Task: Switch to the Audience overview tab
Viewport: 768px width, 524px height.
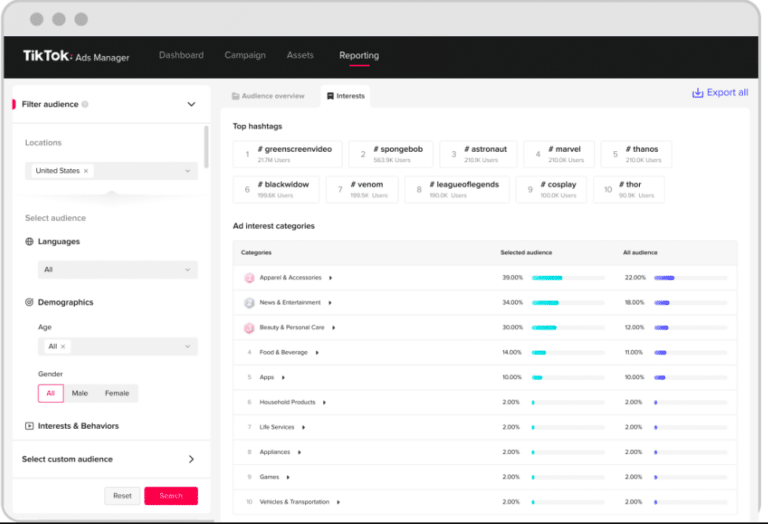Action: pos(268,96)
